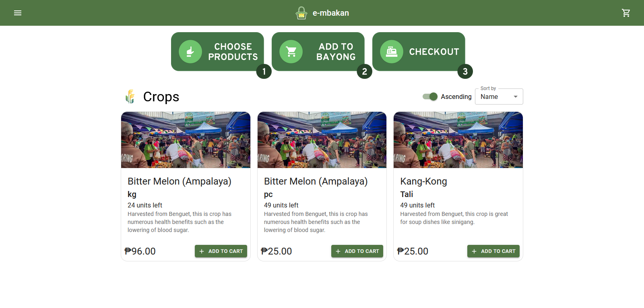Open the hamburger navigation menu
The height and width of the screenshot is (308, 644).
click(18, 12)
